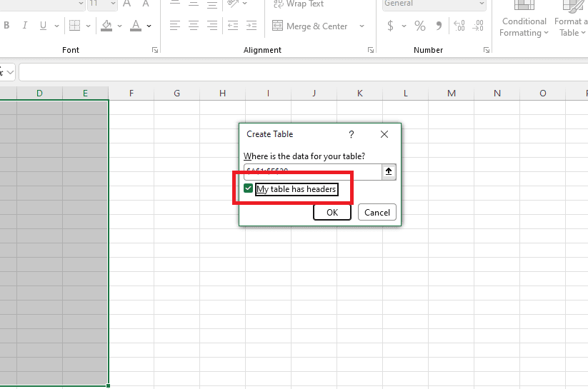The width and height of the screenshot is (588, 389).
Task: Decrease font size with small A
Action: (146, 4)
